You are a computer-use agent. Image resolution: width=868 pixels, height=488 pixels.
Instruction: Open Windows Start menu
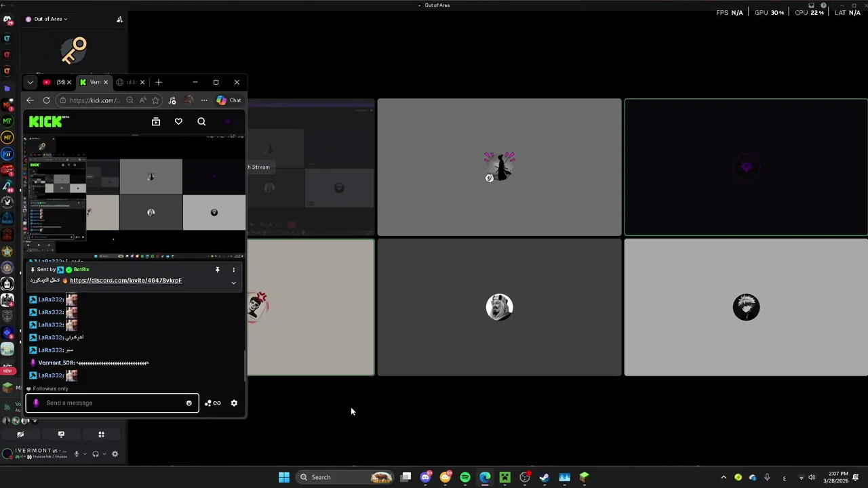[284, 477]
